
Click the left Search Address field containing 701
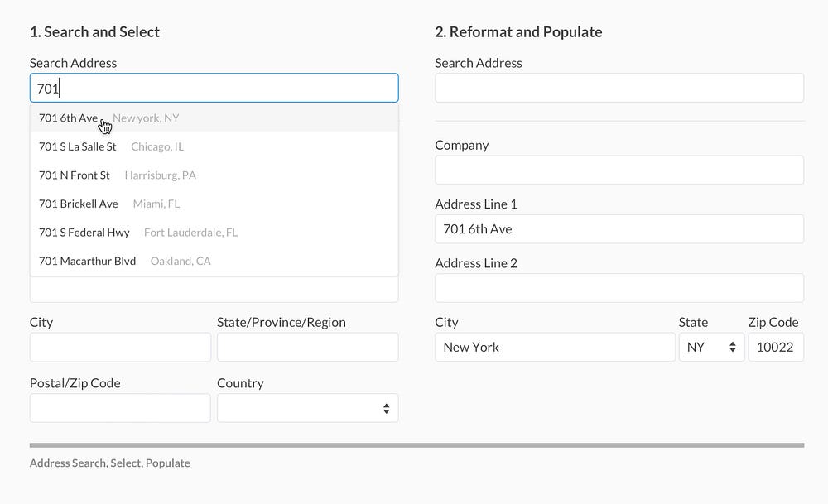214,88
